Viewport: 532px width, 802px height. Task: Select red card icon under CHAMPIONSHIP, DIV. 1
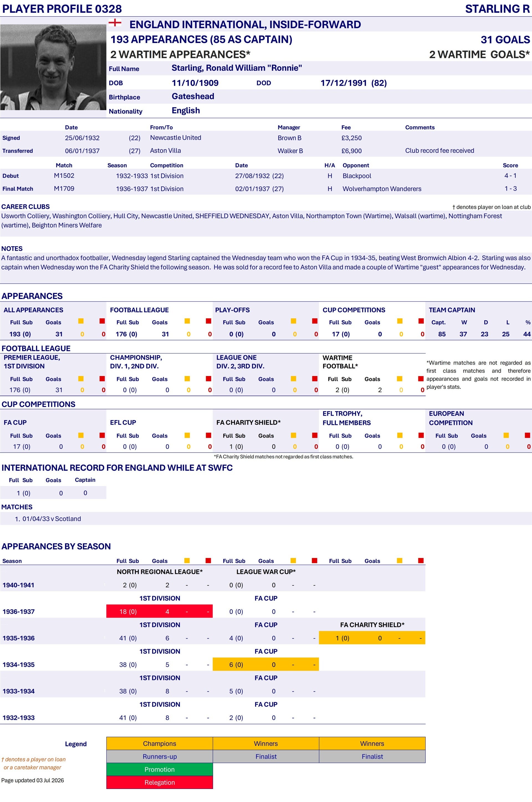point(209,379)
